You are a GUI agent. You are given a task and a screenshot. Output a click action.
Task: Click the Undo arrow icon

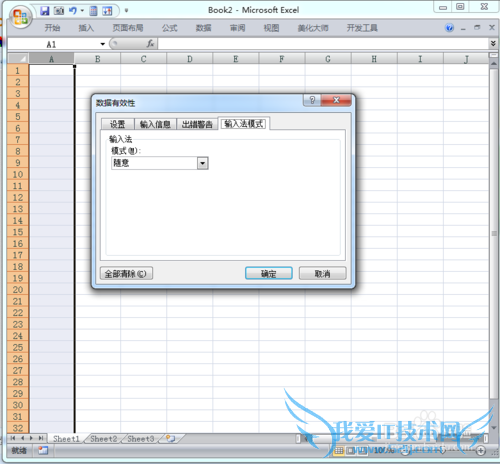[x=73, y=11]
